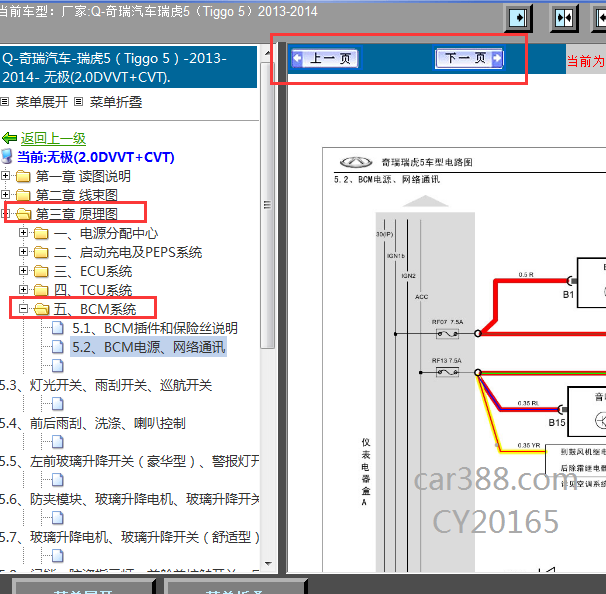Open 5.3、灯光开关、雨刮开关、巡航开关 page
Image resolution: width=606 pixels, height=594 pixels.
tap(106, 385)
